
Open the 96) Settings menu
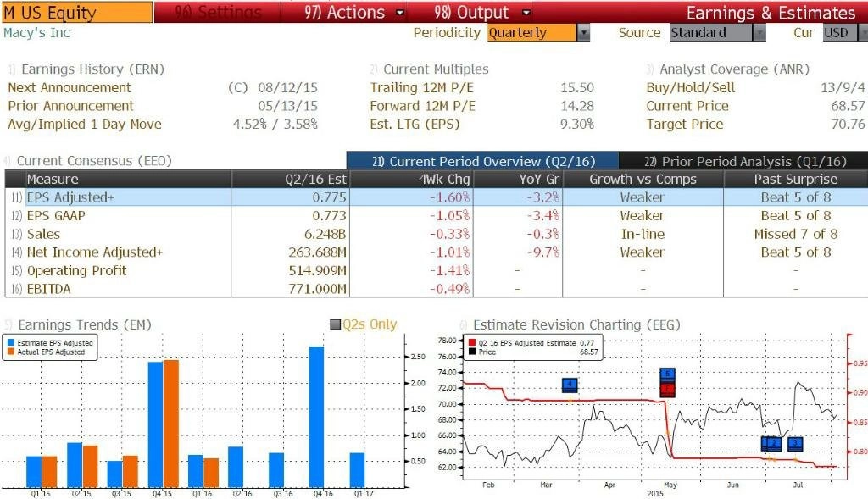(218, 12)
